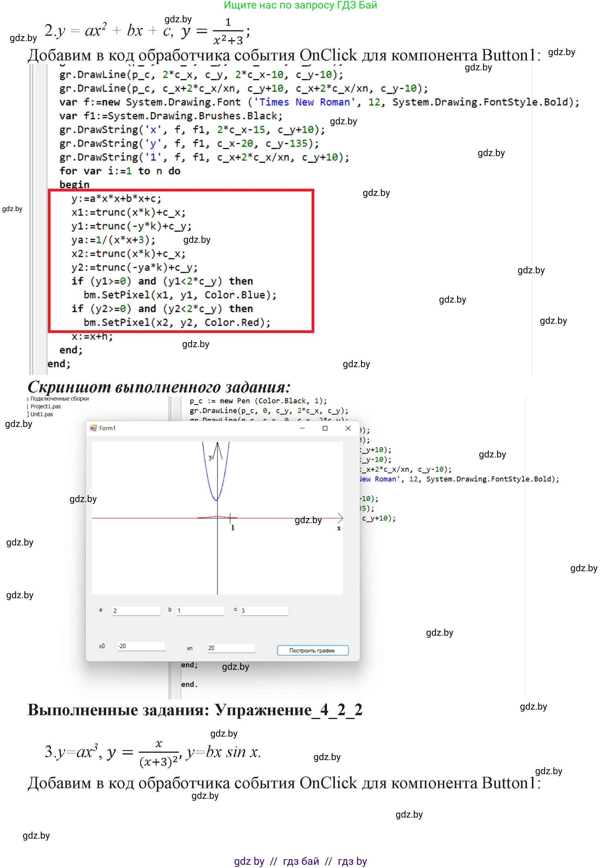Viewport: 602px width, 868px height.
Task: Select the Project1.pas tree entry
Action: tap(46, 406)
